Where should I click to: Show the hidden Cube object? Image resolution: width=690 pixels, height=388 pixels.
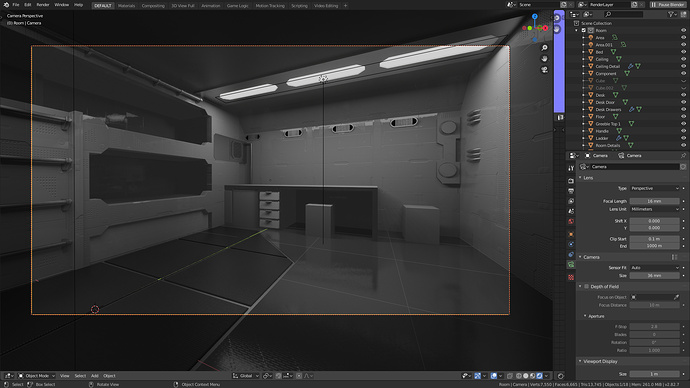[683, 81]
